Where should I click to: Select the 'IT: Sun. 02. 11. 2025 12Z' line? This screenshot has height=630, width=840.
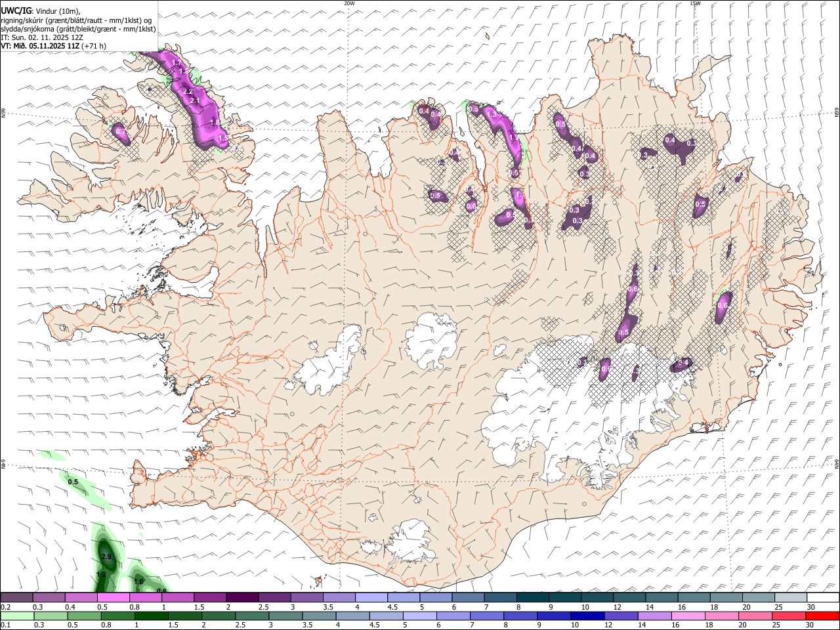(41, 37)
